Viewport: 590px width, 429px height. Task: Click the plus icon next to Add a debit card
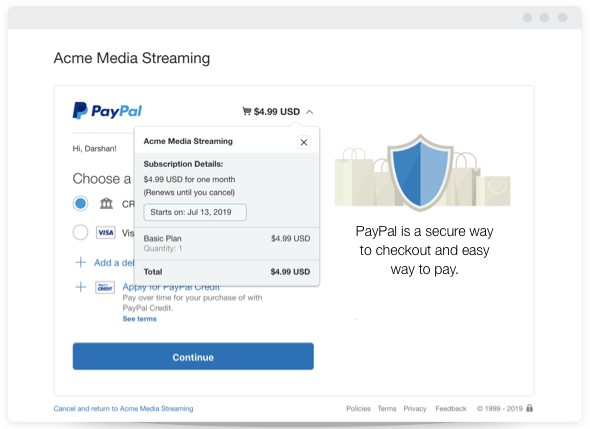(x=81, y=262)
